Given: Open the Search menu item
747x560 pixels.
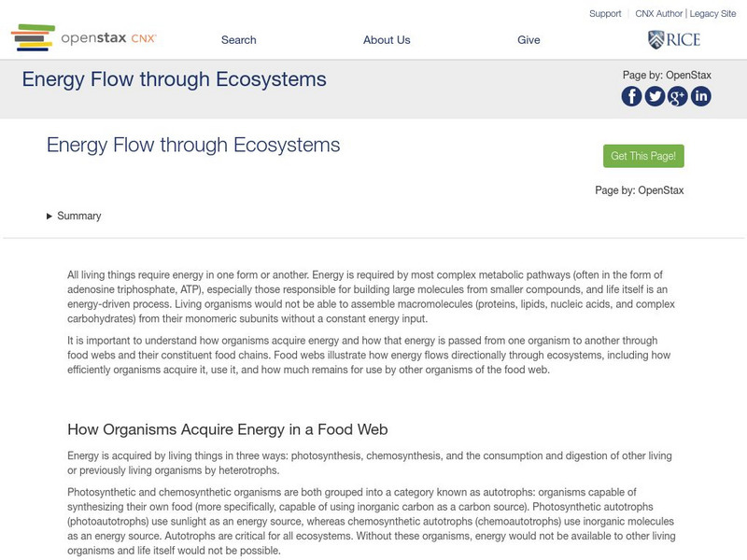Looking at the screenshot, I should point(238,40).
